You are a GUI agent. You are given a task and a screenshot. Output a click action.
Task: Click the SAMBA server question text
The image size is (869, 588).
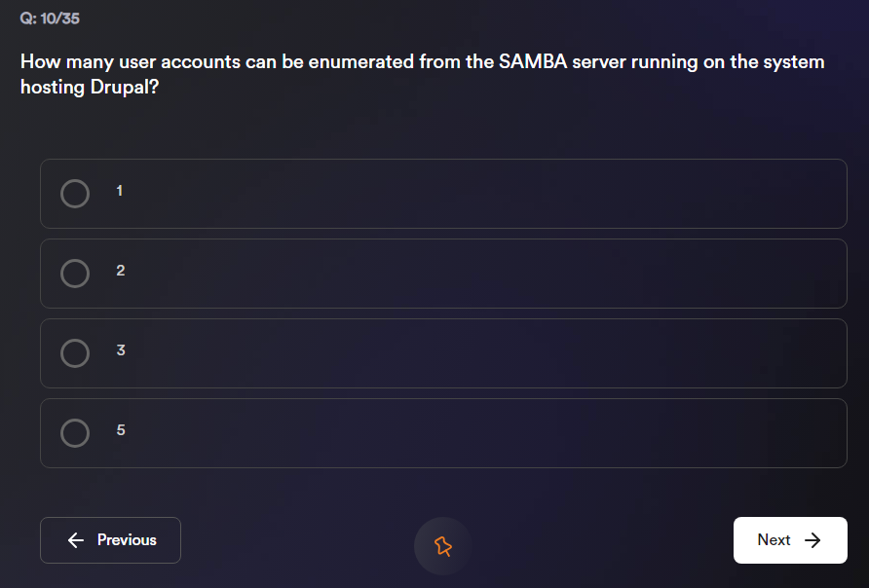click(x=422, y=62)
